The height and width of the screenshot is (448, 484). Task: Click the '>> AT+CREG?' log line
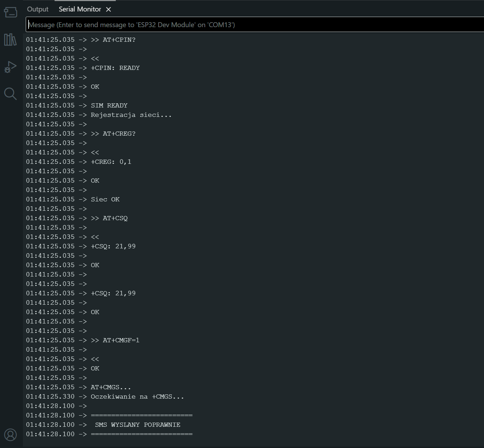click(113, 134)
